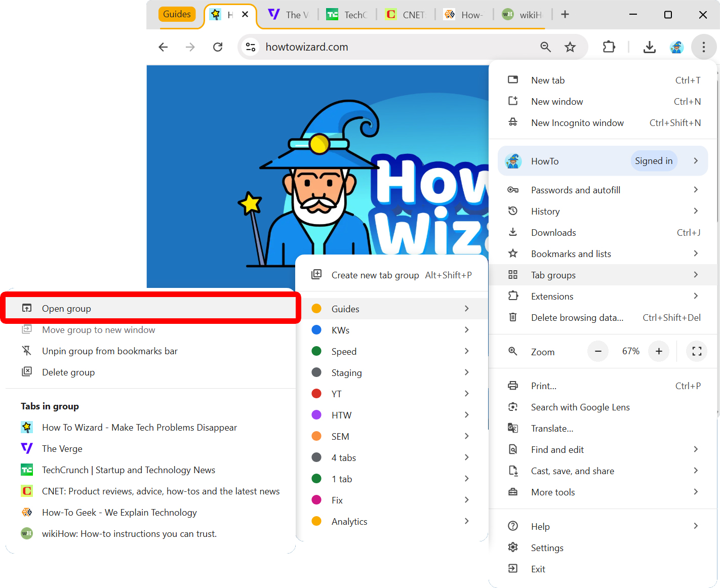Click the Open group icon
Viewport: 720px width, 588px height.
[26, 308]
